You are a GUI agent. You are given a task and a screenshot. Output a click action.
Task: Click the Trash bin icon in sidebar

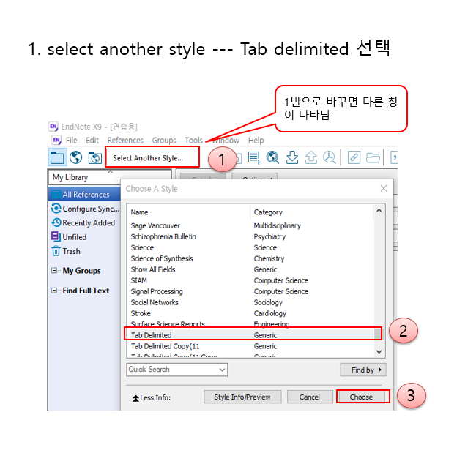coord(56,251)
